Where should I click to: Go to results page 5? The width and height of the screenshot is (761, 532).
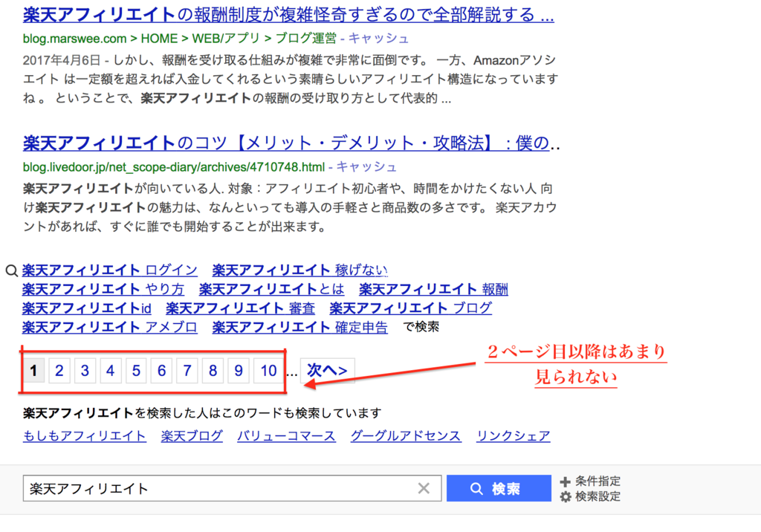[x=137, y=371]
